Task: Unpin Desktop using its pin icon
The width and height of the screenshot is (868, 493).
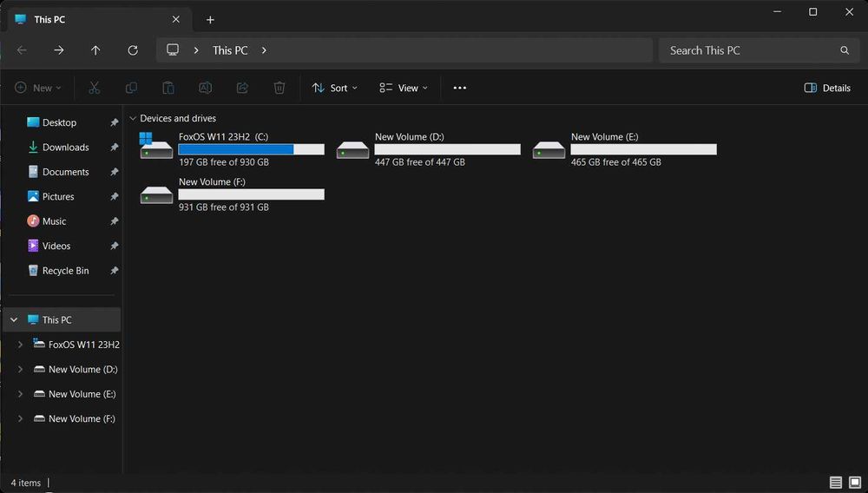Action: pos(114,122)
